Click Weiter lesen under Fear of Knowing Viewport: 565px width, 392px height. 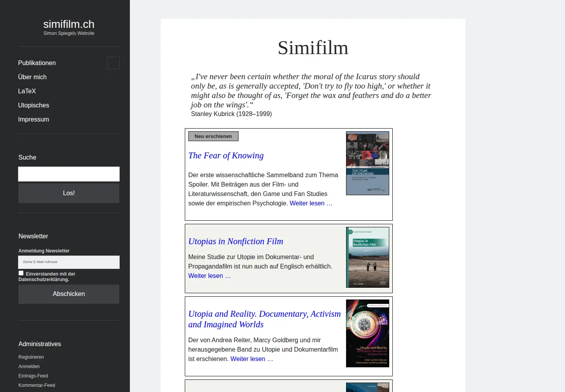311,203
